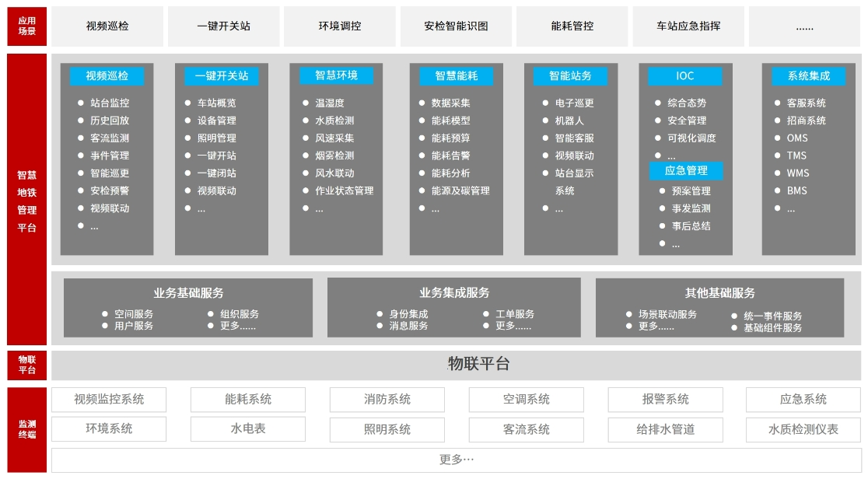Click the 智能客服 list item
This screenshot has width=868, height=479.
click(x=575, y=138)
